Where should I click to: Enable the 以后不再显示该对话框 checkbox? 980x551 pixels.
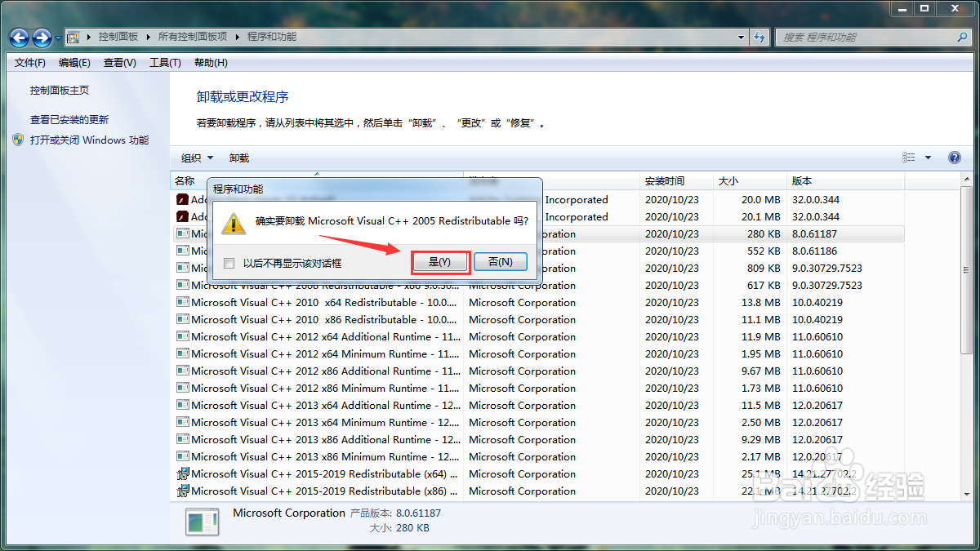229,262
